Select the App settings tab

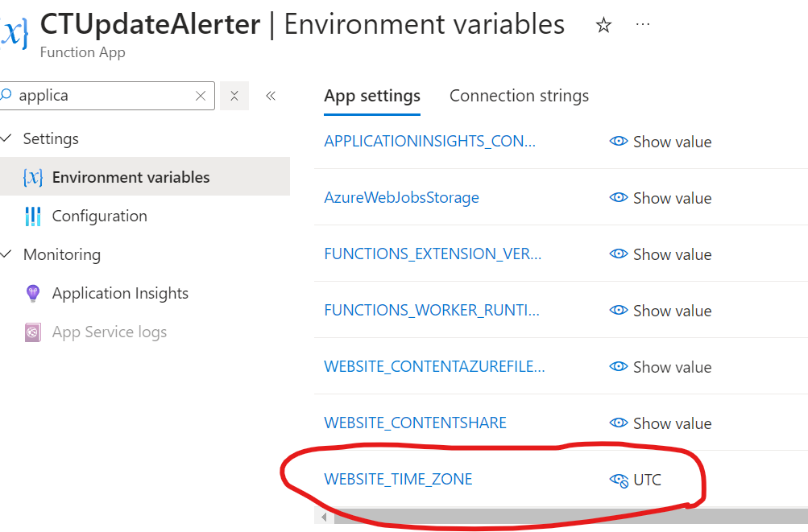(x=372, y=96)
